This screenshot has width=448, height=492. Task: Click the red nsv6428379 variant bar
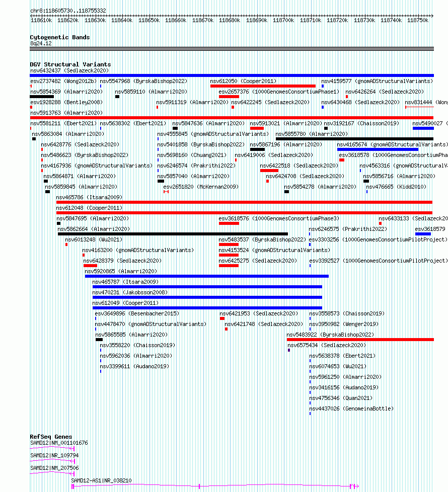tap(90, 266)
